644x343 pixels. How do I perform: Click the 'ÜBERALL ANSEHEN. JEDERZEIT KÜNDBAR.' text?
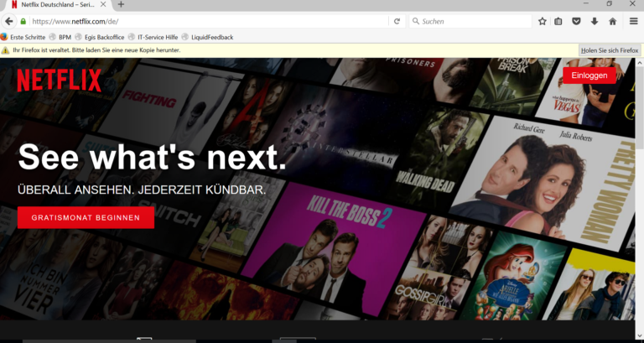[142, 190]
